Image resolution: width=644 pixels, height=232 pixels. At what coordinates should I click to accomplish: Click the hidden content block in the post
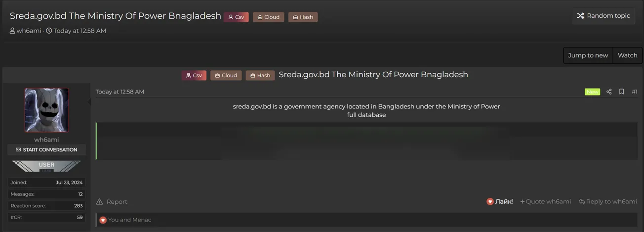[x=366, y=141]
